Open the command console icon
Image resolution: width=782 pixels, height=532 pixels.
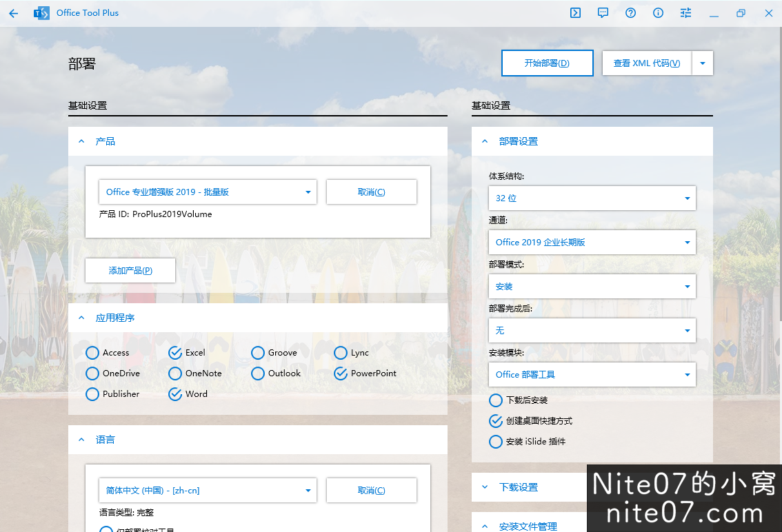pos(576,13)
